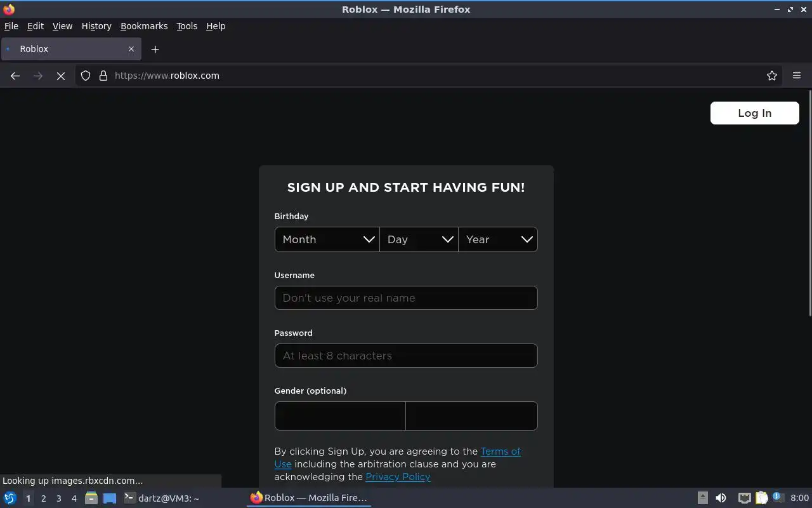Click the removable media eject tray icon
The height and width of the screenshot is (508, 812).
click(703, 498)
